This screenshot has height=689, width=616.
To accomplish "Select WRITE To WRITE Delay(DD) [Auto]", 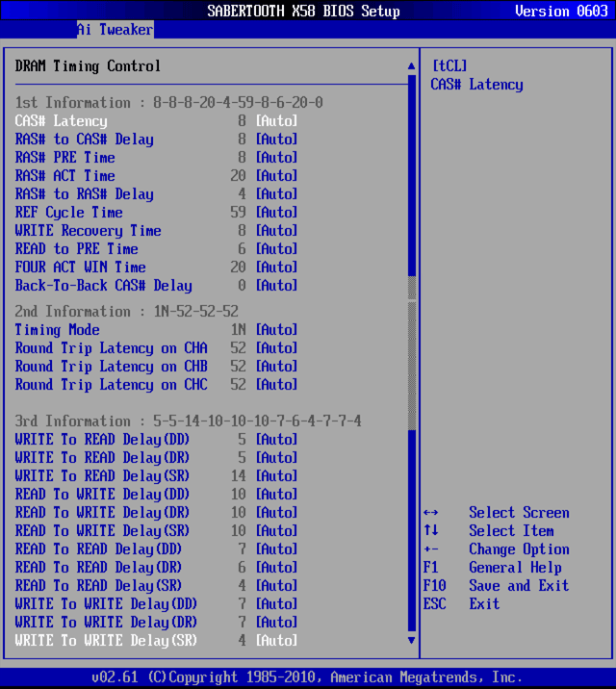I will point(276,604).
